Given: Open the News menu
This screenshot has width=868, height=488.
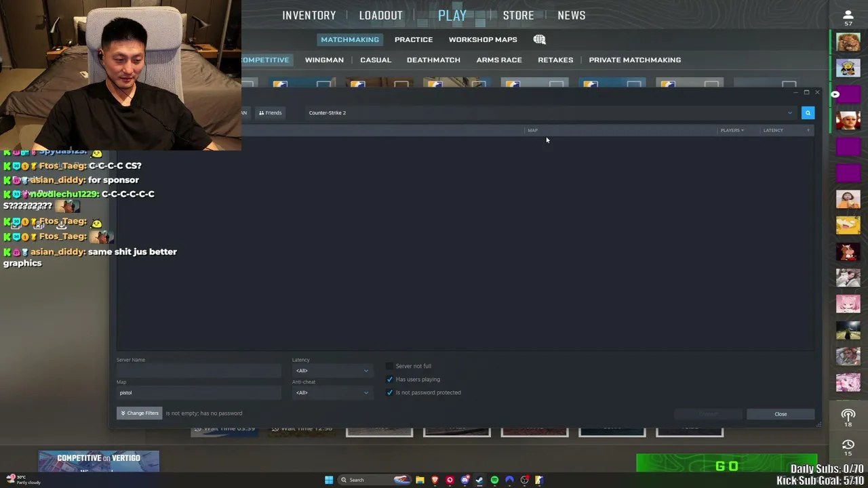Looking at the screenshot, I should [x=572, y=15].
